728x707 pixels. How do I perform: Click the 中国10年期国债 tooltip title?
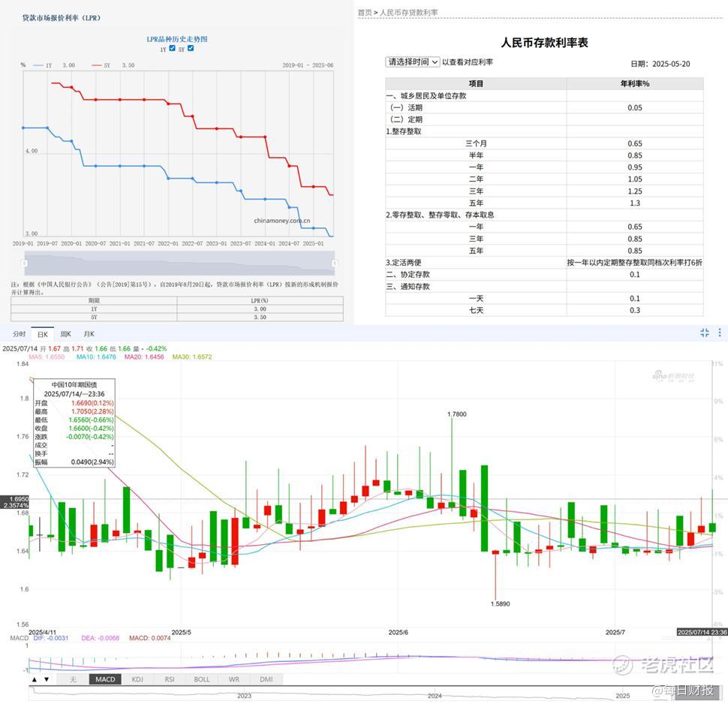pyautogui.click(x=74, y=385)
